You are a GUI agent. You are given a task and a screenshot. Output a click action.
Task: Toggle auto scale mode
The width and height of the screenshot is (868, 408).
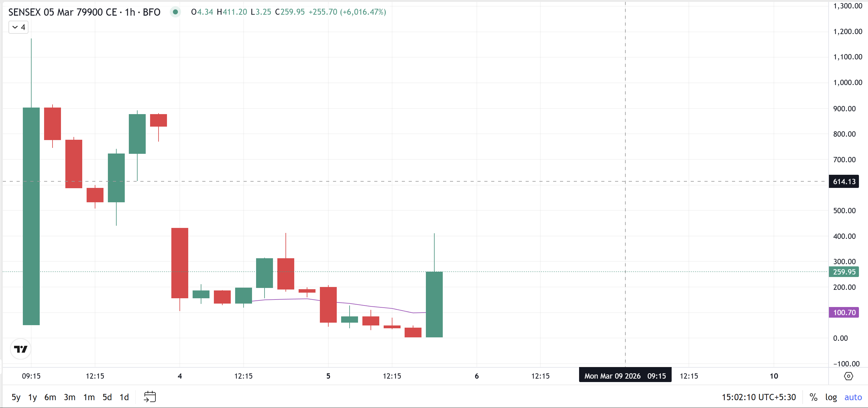click(852, 397)
